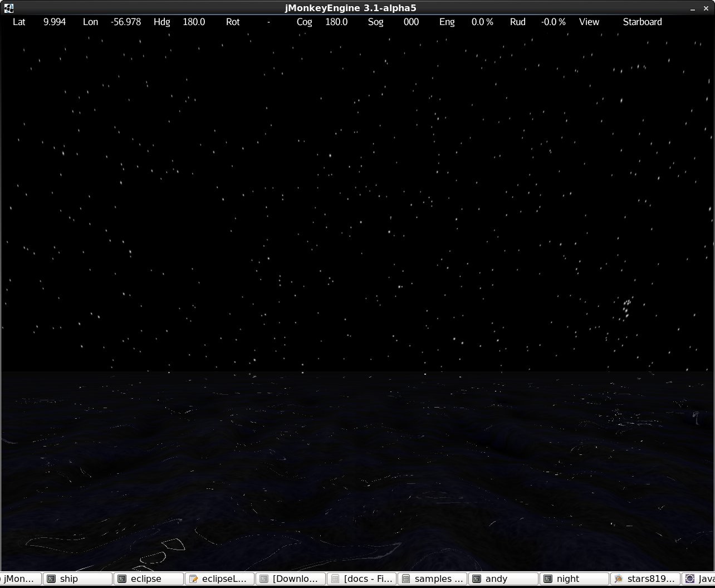
Task: Click the Starboard view value
Action: 642,22
